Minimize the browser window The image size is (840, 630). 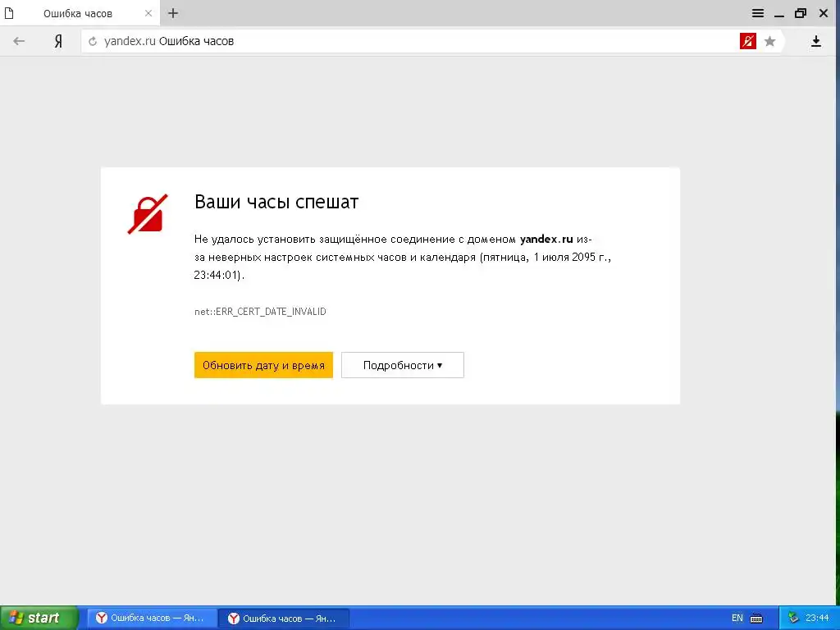pos(779,15)
